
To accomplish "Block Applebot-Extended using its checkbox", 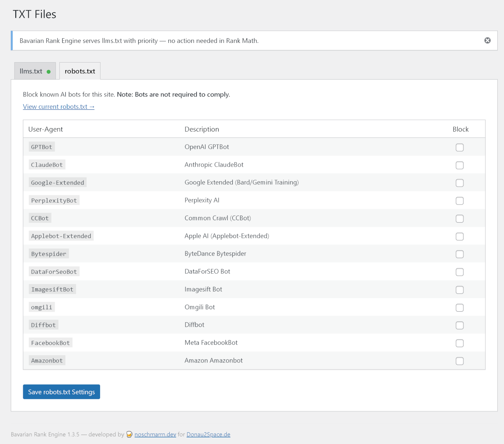I will [x=460, y=236].
